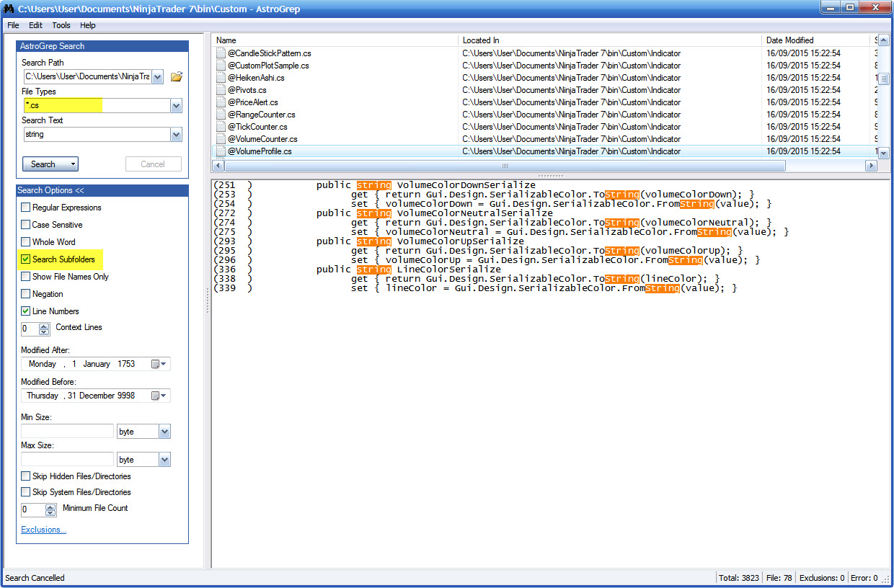Open the browse folder icon beside Search Path
This screenshot has height=588, width=894.
(x=176, y=76)
